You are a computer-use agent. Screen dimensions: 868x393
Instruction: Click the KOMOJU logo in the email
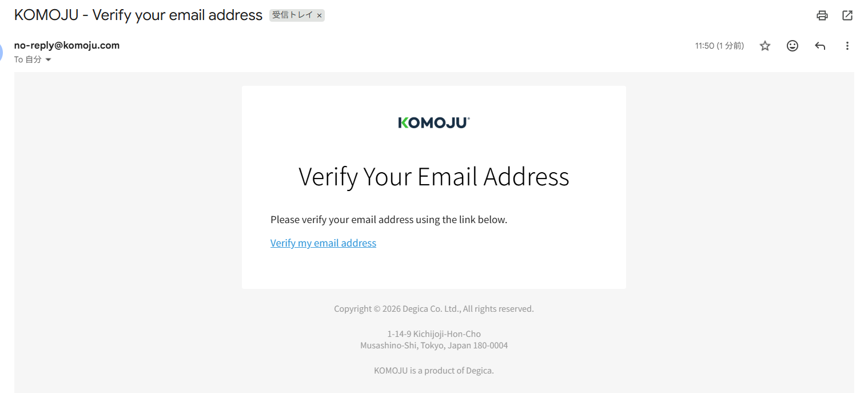[433, 122]
